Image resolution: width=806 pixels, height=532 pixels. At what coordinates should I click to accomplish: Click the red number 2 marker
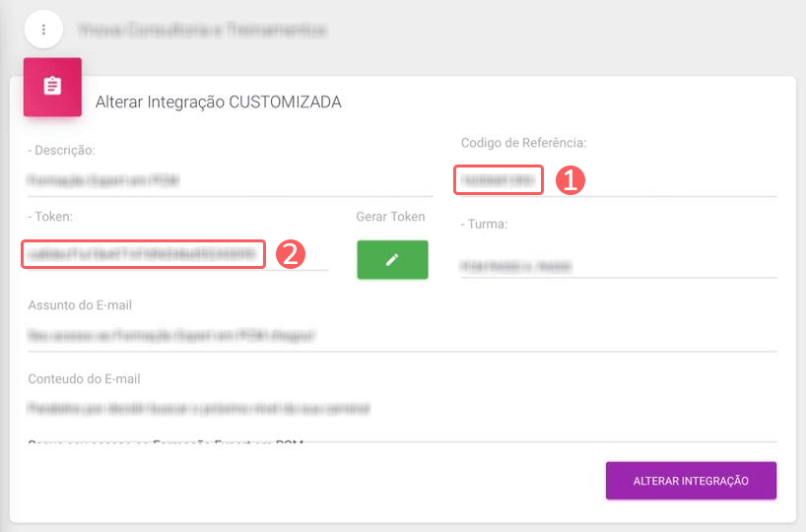click(x=289, y=254)
